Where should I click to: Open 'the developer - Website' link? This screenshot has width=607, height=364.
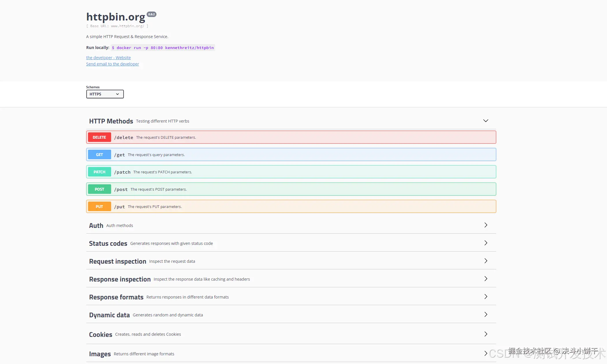pyautogui.click(x=108, y=58)
